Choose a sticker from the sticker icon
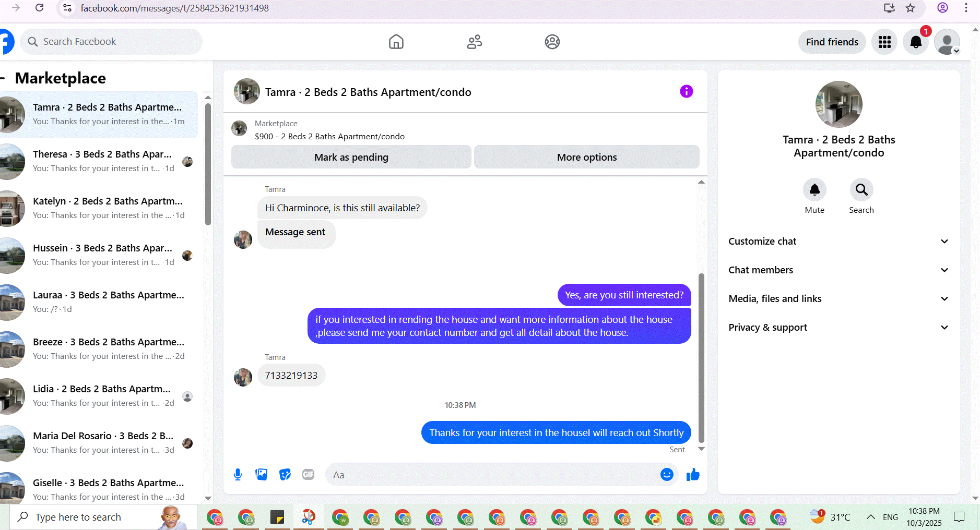The height and width of the screenshot is (530, 980). (285, 475)
